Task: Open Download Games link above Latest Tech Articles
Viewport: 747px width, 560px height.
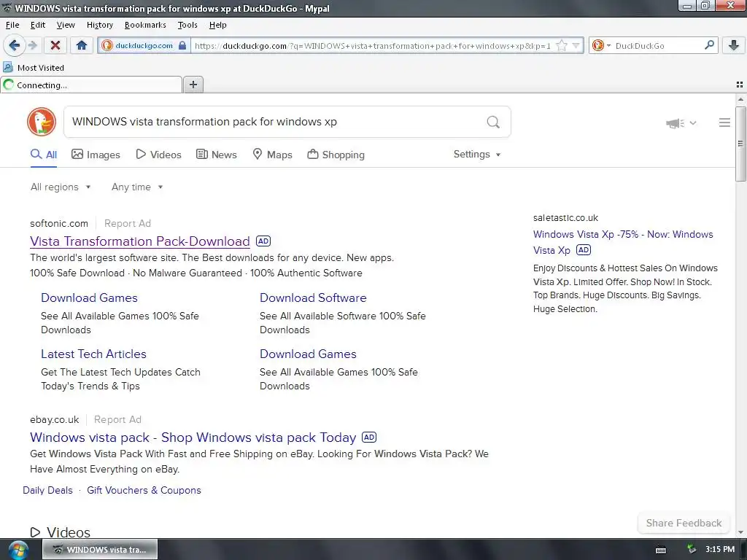Action: point(89,298)
